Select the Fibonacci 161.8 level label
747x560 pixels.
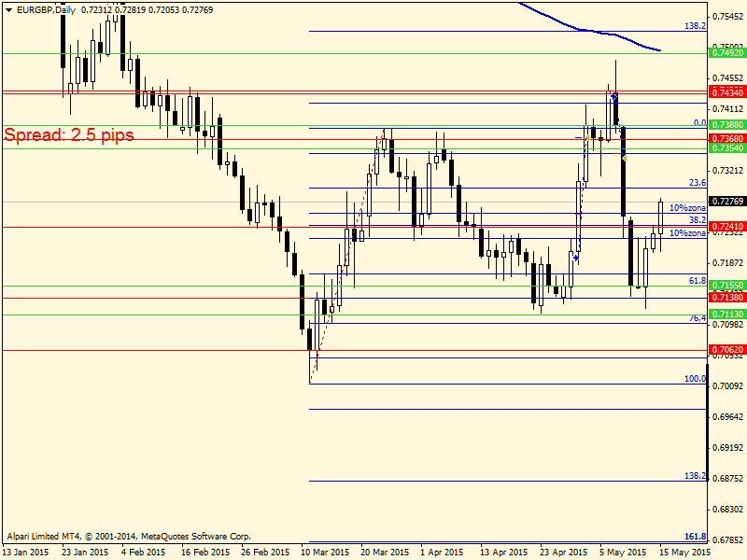click(x=695, y=537)
